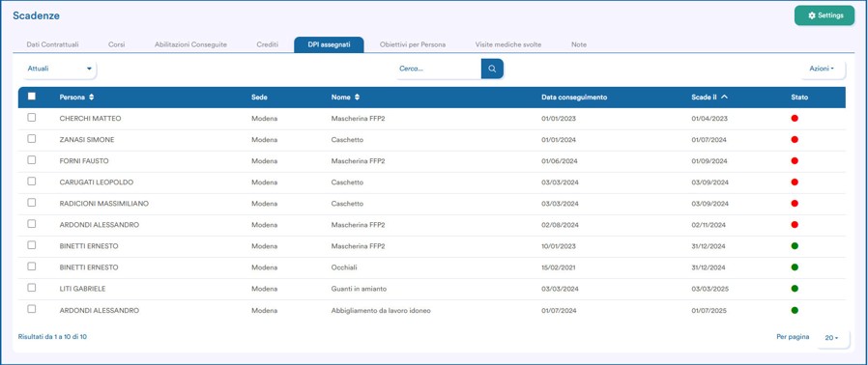The image size is (868, 365).
Task: Click the Sede column header
Action: (x=259, y=98)
